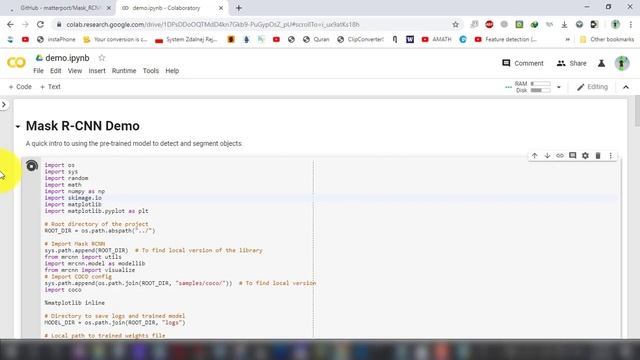
Task: Show hidden bookmarks with the overflow chevron
Action: 567,39
